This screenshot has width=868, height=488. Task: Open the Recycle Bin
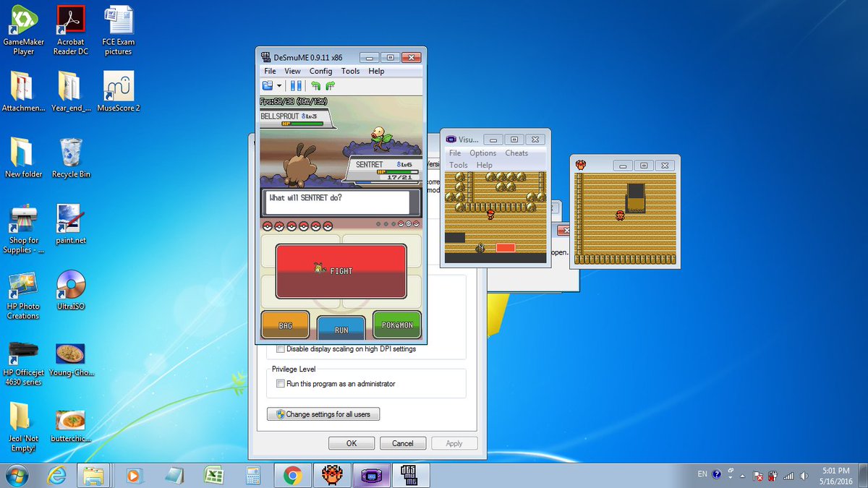coord(71,158)
